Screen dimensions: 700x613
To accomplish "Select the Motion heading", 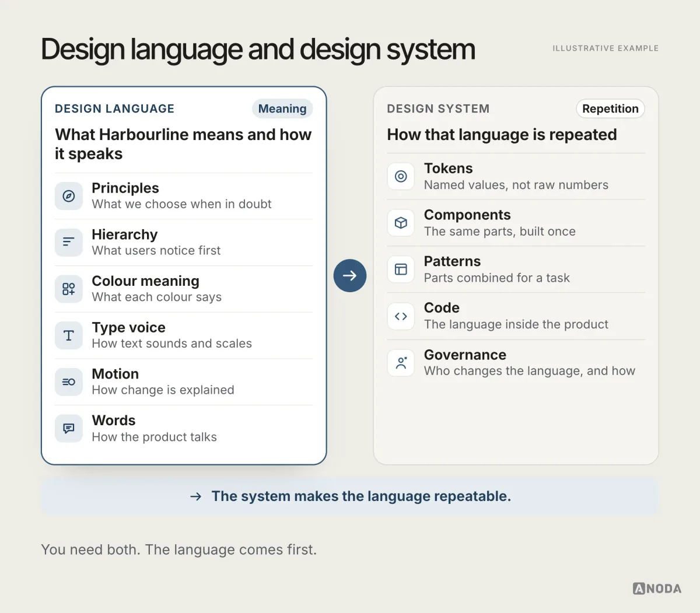I will tap(116, 374).
